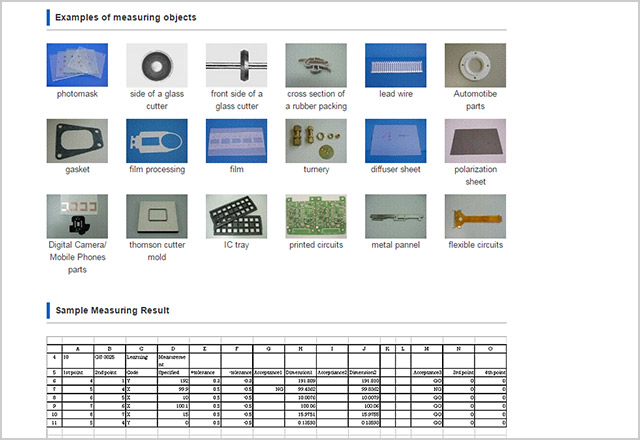Select the turnery parts photo
Screen dimensions: 640x440
coord(316,140)
